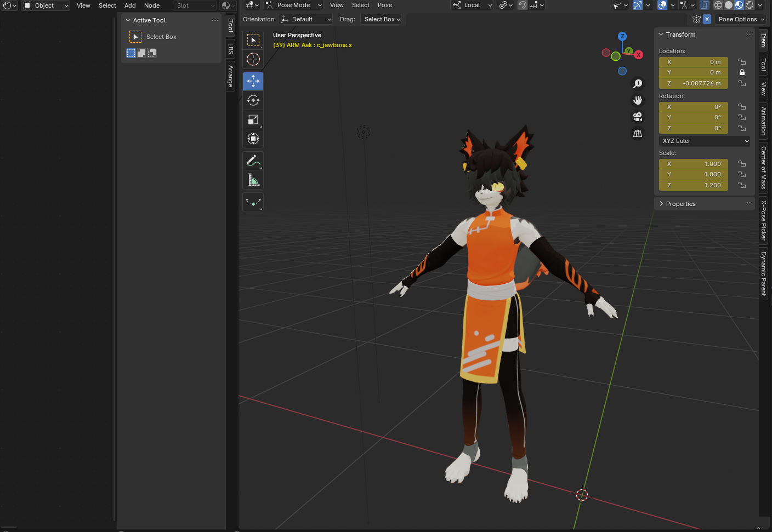Toggle X-axis mirror in pose options
The width and height of the screenshot is (772, 532).
(707, 19)
